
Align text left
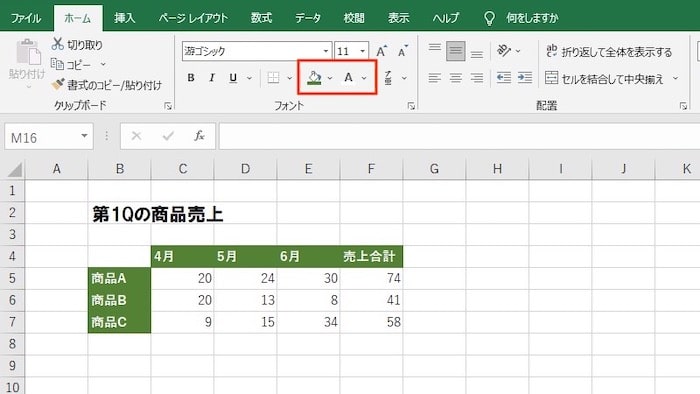coord(434,78)
